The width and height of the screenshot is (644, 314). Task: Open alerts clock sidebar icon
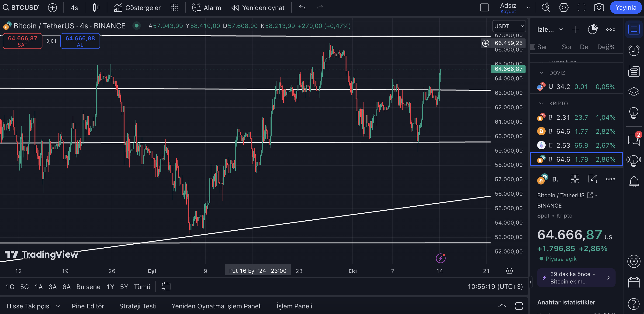pos(634,50)
